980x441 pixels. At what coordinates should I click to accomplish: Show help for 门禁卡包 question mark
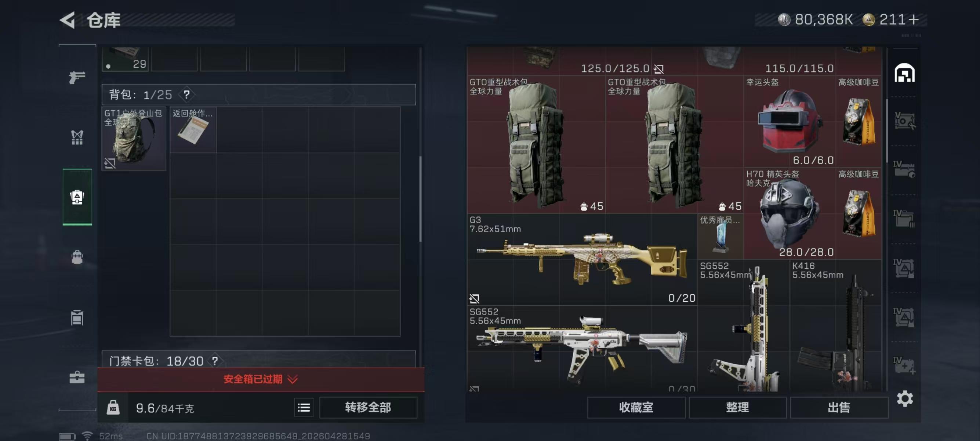point(215,361)
